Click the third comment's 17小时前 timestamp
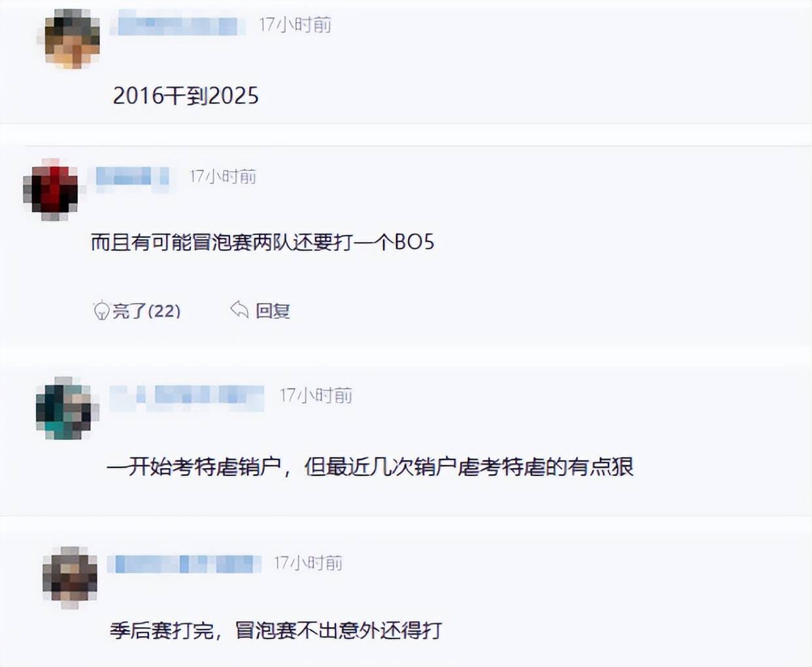Viewport: 812px width, 667px height. coord(316,396)
